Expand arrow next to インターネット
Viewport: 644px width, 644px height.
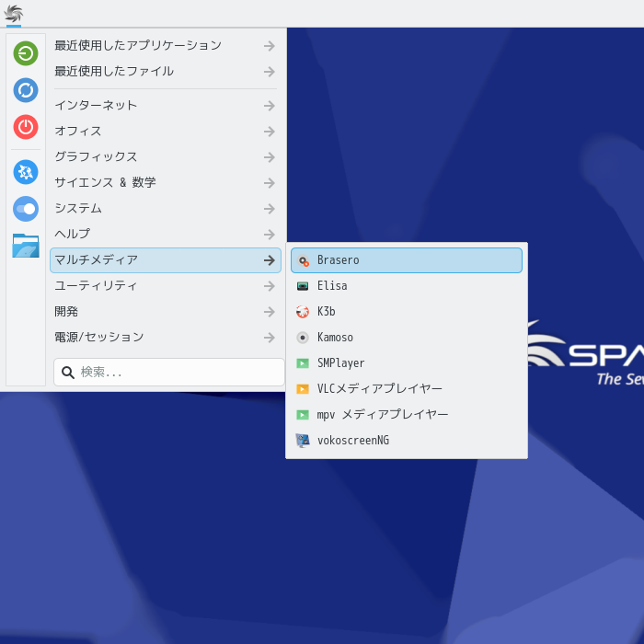point(270,106)
